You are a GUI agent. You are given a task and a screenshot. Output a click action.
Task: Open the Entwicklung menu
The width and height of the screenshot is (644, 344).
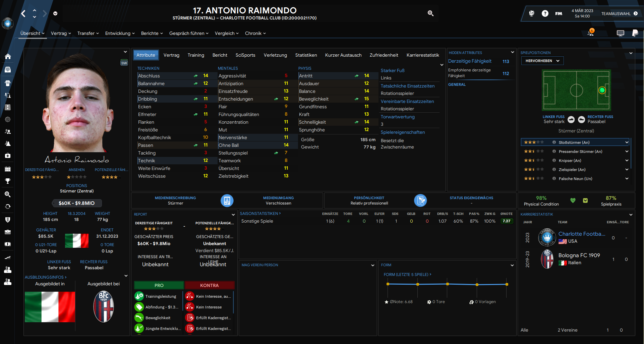(x=120, y=33)
